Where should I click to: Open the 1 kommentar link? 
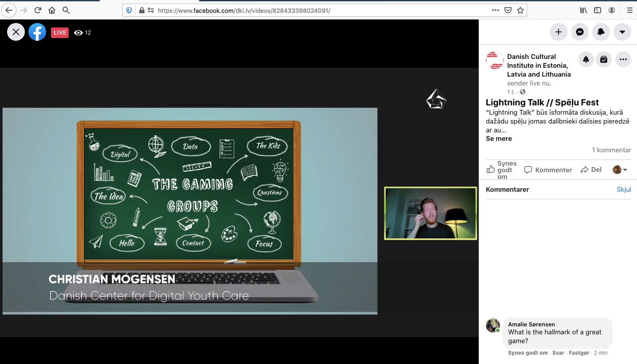611,150
